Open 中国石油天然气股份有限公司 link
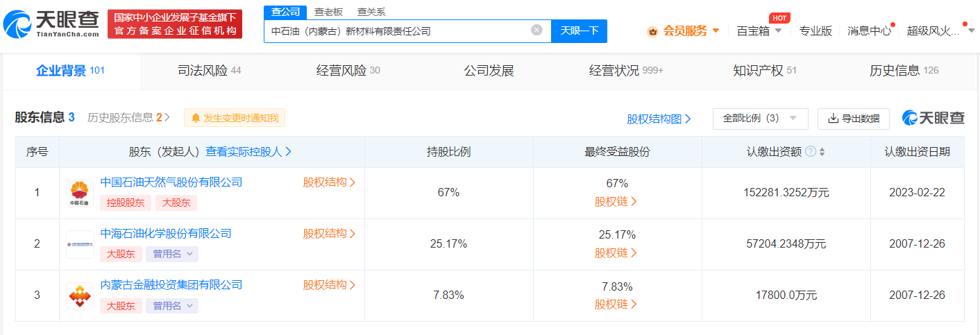980x335 pixels. click(x=171, y=182)
